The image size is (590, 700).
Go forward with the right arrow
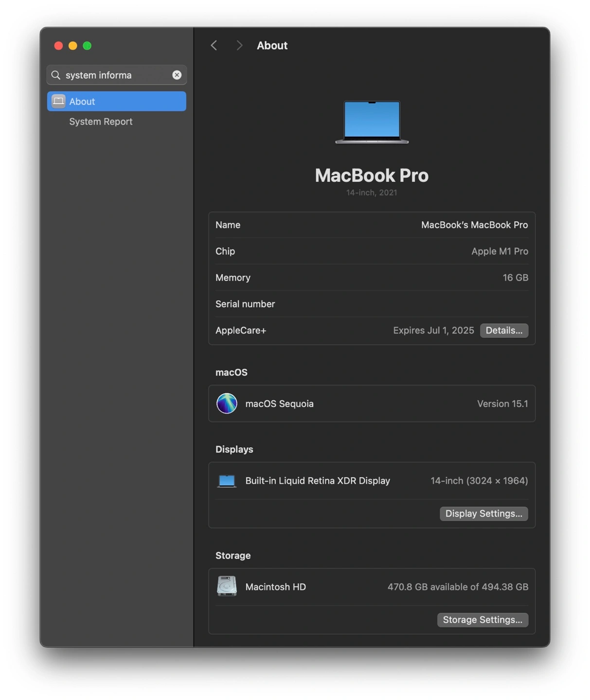tap(239, 45)
